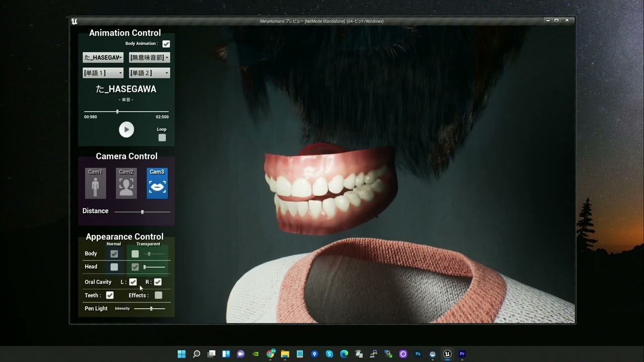Open the [単語 2] dropdown
Screen dimensions: 644x362
coord(149,73)
